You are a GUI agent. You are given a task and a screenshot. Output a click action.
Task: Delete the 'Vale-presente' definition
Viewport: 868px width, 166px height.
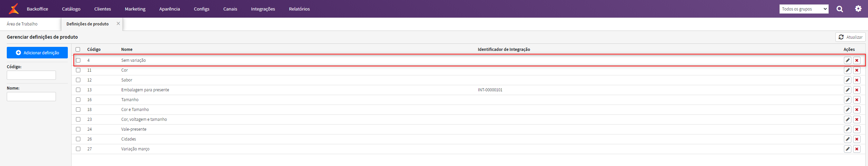coord(857,129)
